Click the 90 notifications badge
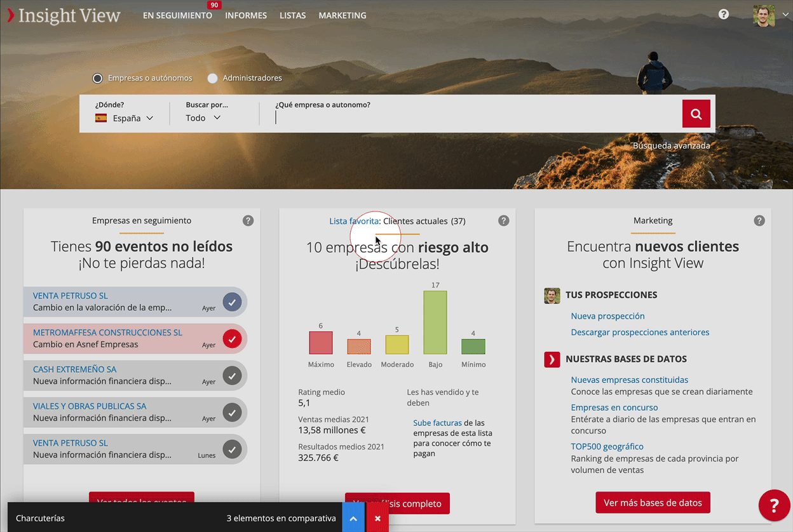The image size is (793, 532). pyautogui.click(x=214, y=5)
